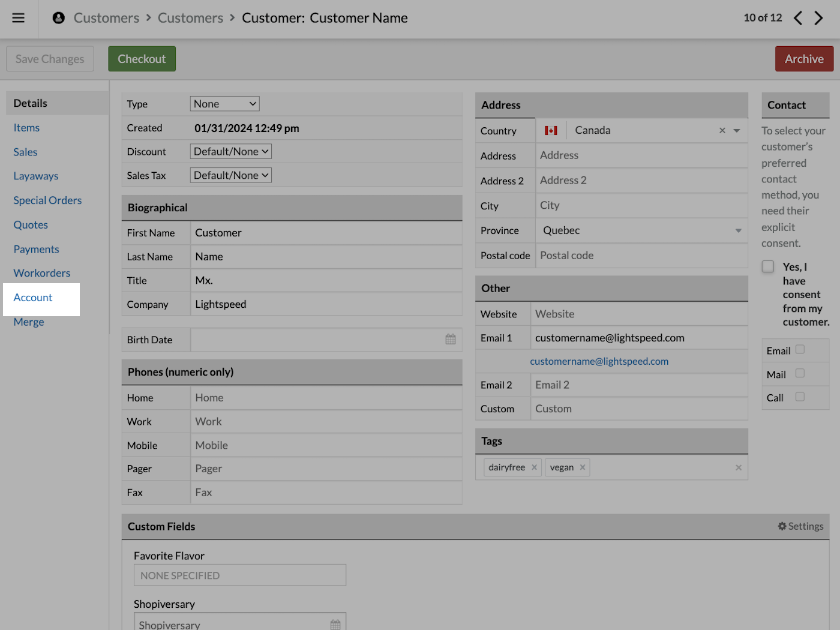
Task: Open the customername@lightspeed.com email link
Action: (599, 361)
